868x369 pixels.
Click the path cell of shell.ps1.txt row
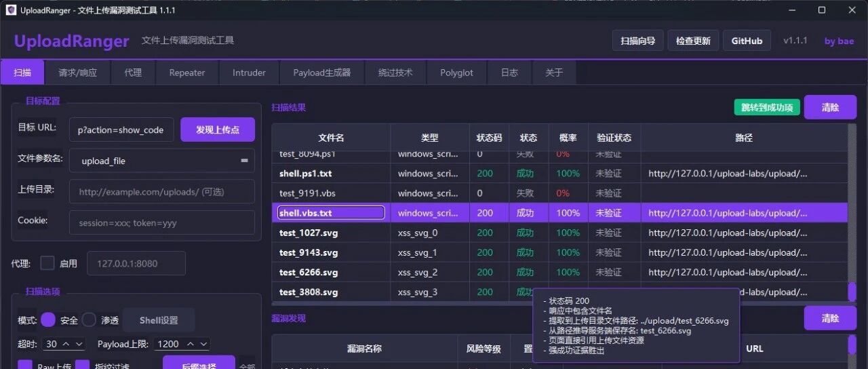coord(744,174)
